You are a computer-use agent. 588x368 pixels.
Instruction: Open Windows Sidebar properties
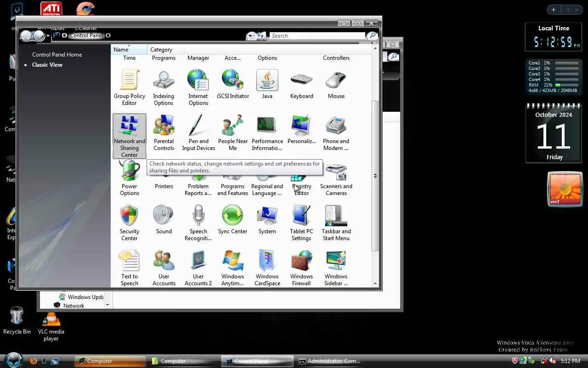click(x=336, y=268)
